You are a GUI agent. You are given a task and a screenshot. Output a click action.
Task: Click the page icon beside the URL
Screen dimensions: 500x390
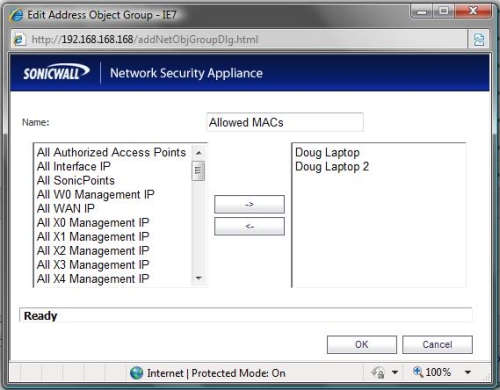click(19, 40)
